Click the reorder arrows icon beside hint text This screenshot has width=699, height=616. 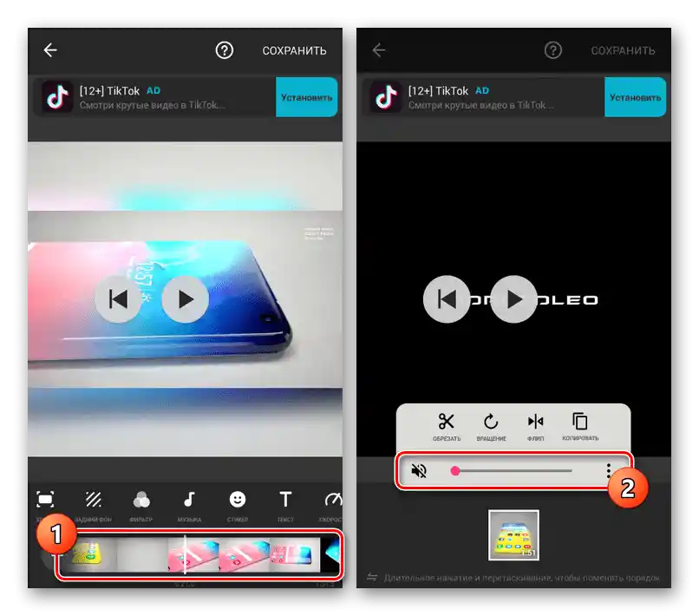[372, 578]
